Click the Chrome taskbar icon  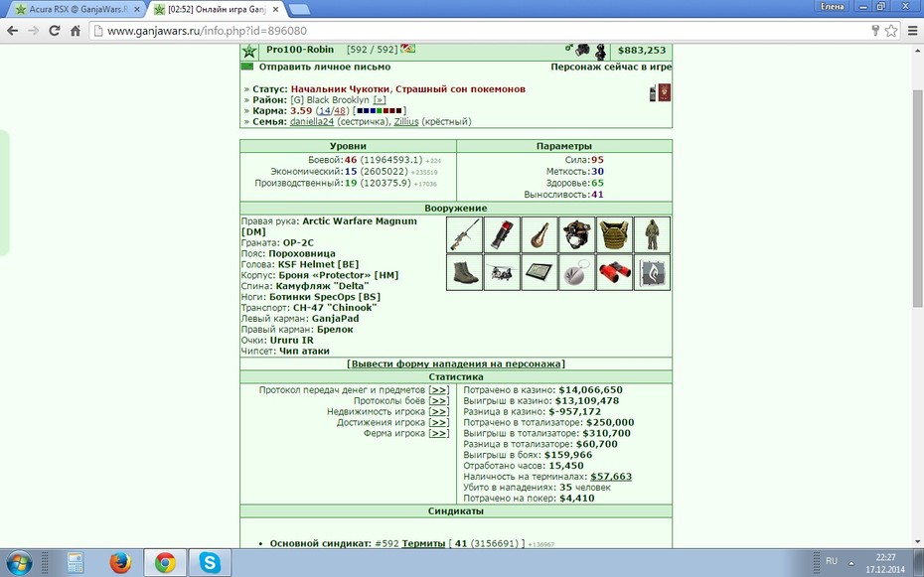(x=166, y=563)
